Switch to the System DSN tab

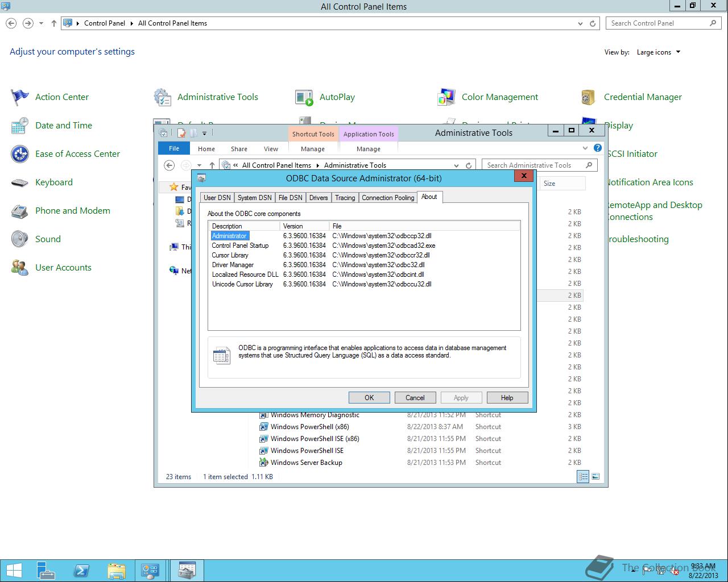coord(254,198)
